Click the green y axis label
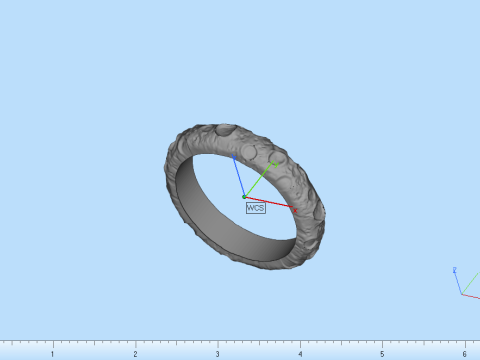480x360 pixels. pyautogui.click(x=276, y=165)
